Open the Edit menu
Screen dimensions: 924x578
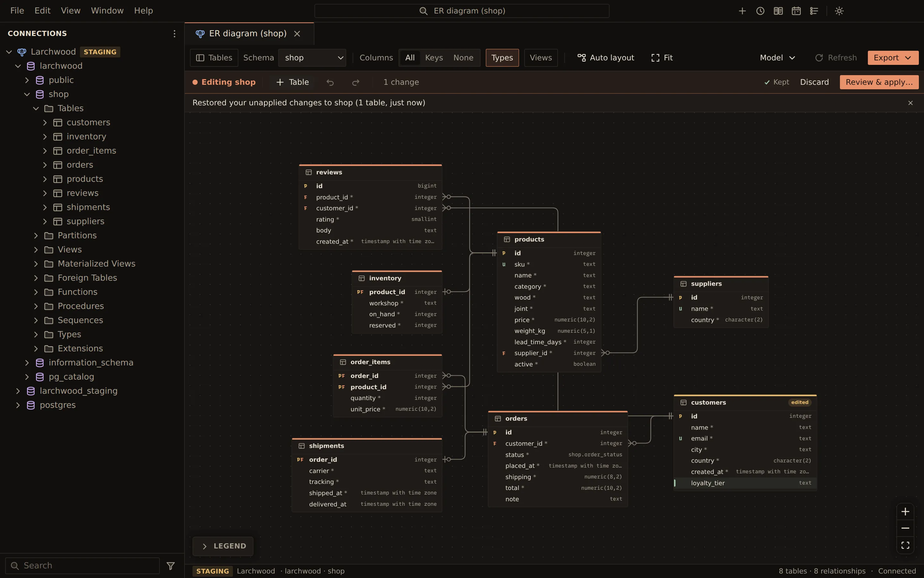coord(42,11)
